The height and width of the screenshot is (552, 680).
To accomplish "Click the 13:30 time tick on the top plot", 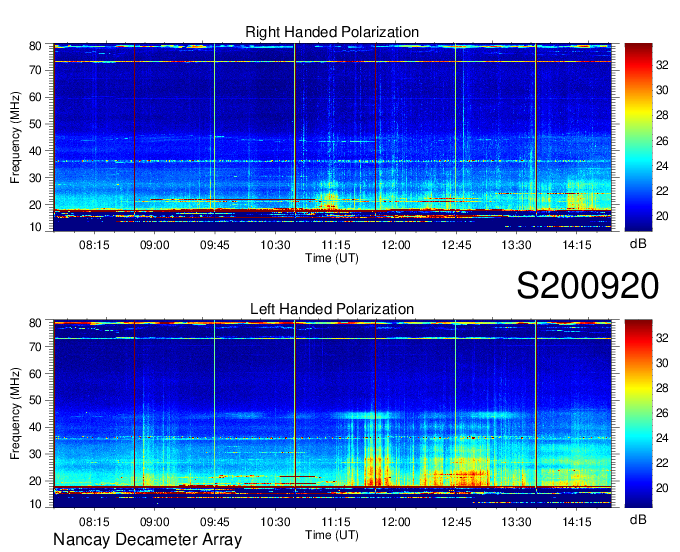I will tap(517, 245).
